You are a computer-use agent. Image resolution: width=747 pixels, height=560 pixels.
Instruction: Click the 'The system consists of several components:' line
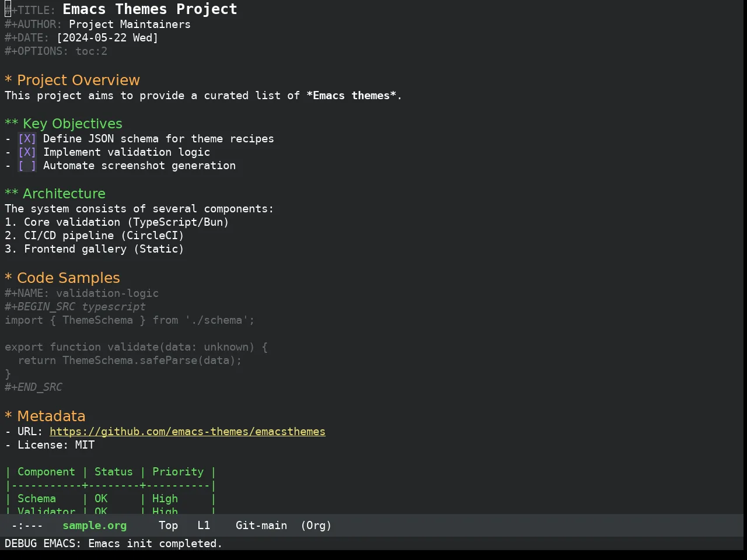(139, 209)
